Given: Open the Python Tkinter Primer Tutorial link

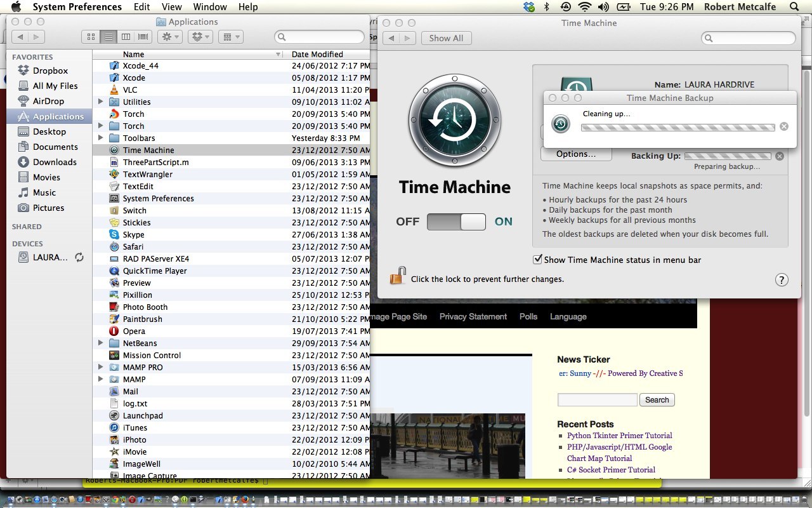Looking at the screenshot, I should [620, 436].
